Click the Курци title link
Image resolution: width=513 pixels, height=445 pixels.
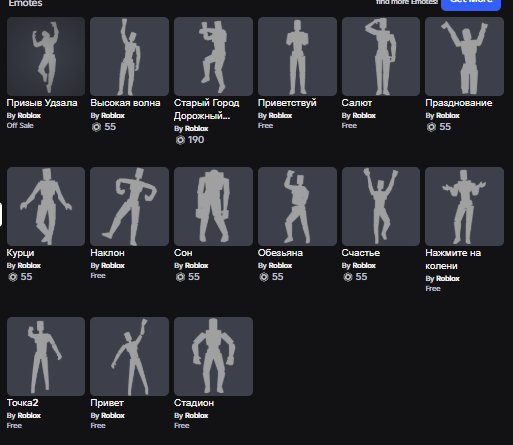pos(20,253)
